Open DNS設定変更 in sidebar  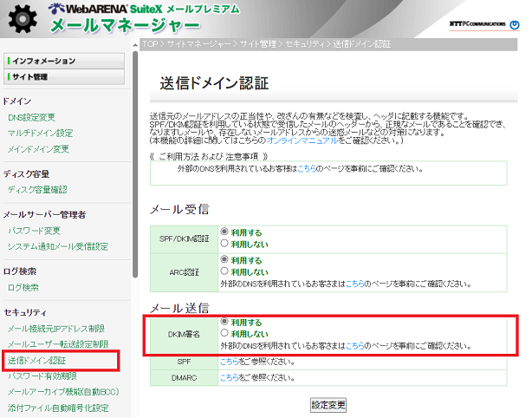tap(31, 117)
